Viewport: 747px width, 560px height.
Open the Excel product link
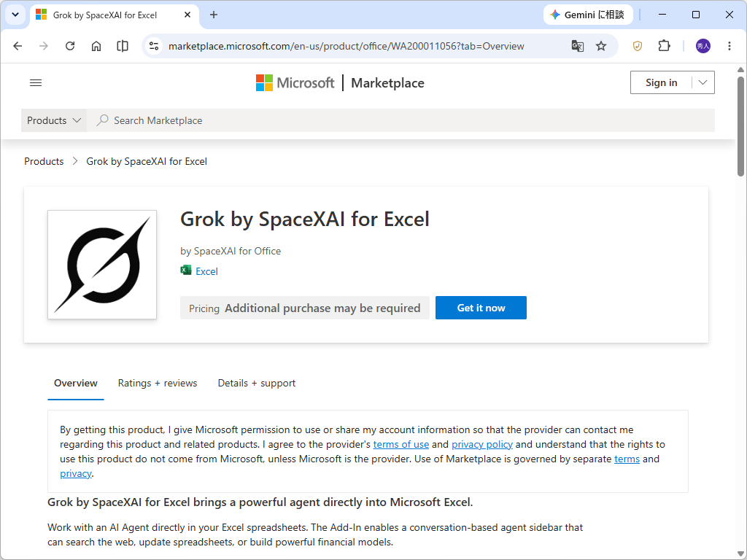[206, 271]
